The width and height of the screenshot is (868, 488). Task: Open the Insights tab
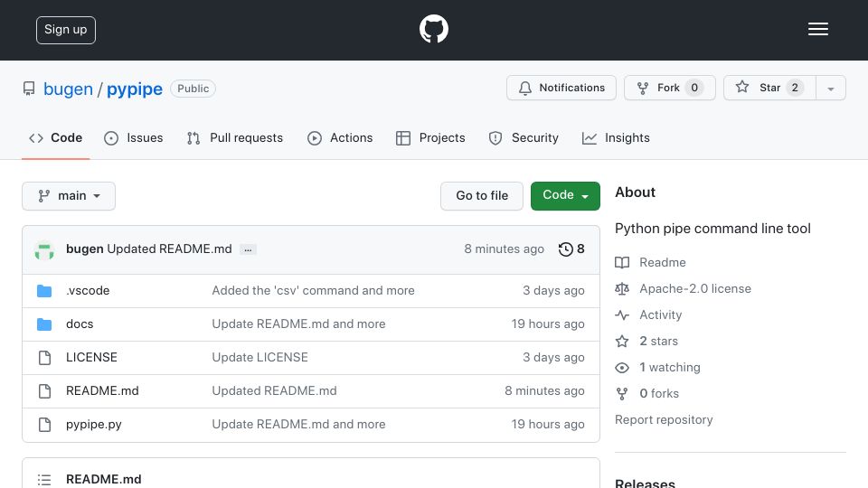pyautogui.click(x=616, y=137)
